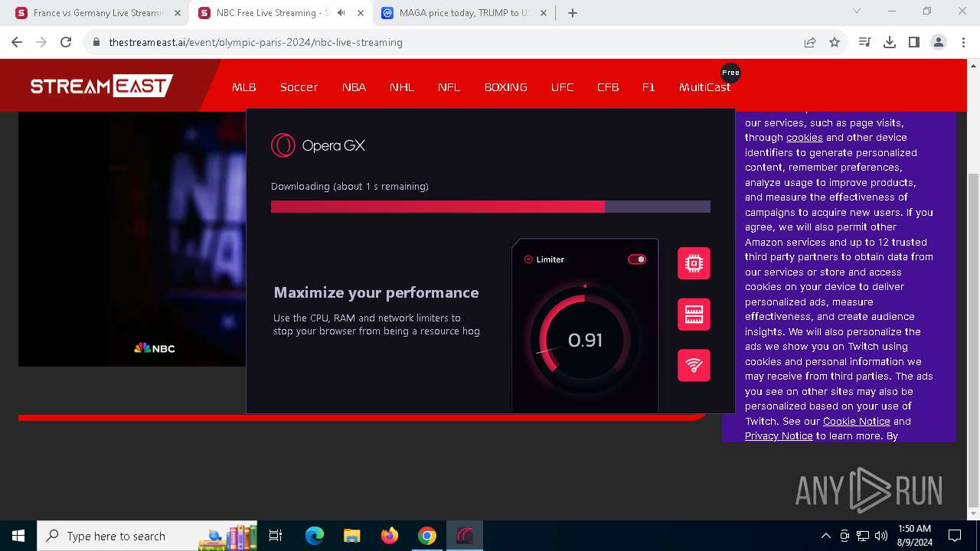980x551 pixels.
Task: Open the Chrome three-dot menu
Action: click(963, 42)
